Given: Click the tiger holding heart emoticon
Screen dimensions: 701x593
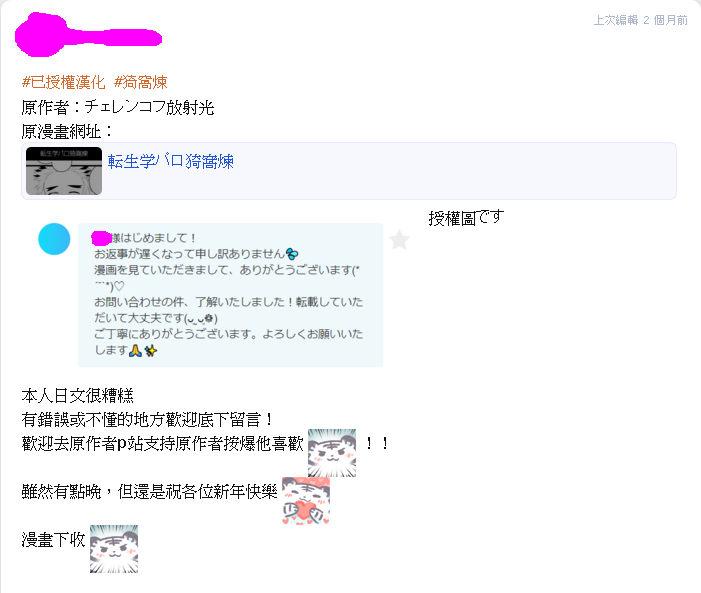Looking at the screenshot, I should (x=306, y=501).
